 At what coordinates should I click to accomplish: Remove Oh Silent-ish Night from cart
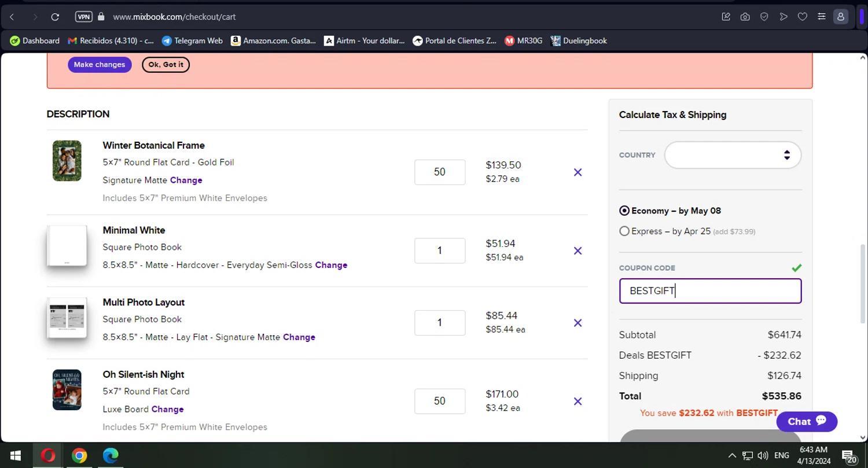(578, 401)
